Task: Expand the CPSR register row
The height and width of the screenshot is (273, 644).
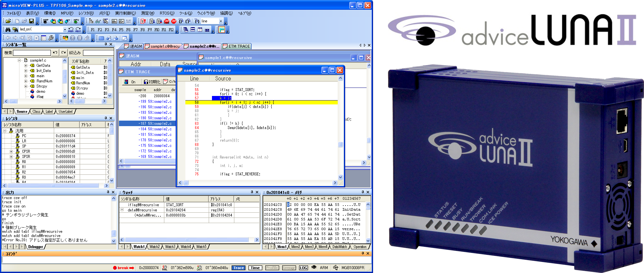Action: (11, 151)
